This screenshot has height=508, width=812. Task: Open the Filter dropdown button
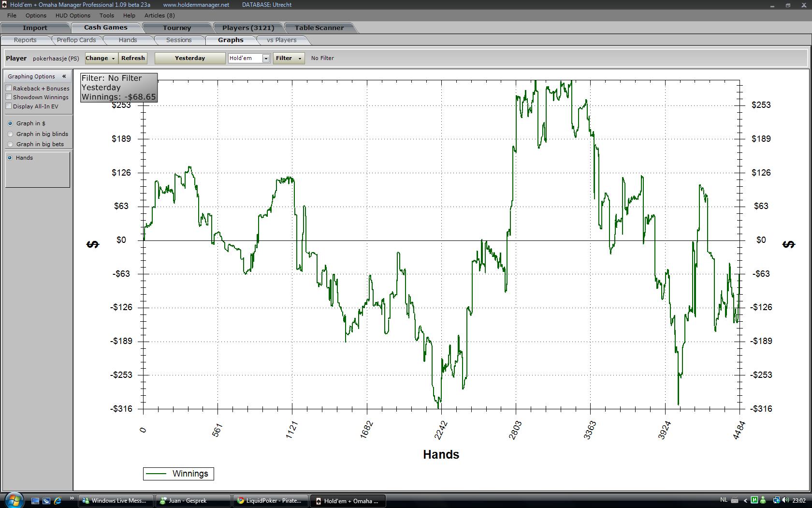[x=289, y=58]
